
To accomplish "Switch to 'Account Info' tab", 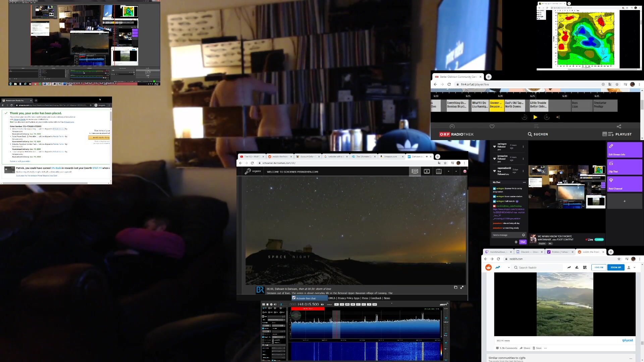I will [308, 157].
